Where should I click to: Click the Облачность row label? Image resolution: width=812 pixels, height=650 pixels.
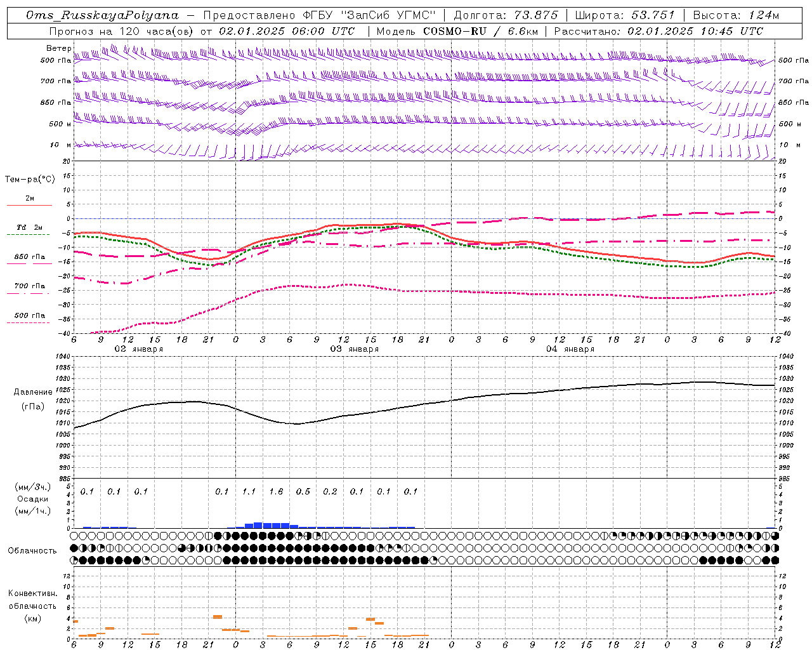(x=32, y=550)
